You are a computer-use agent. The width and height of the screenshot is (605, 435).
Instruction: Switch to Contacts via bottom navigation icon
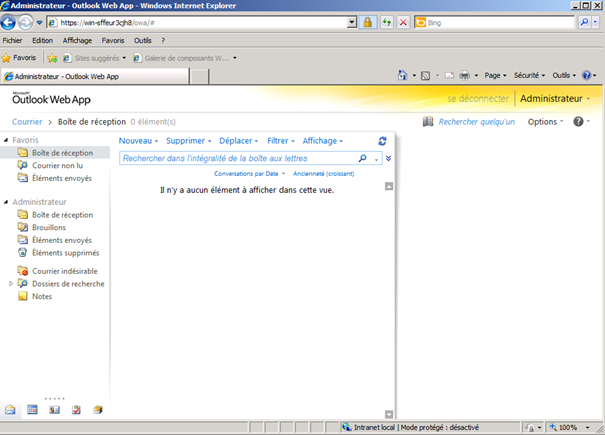pyautogui.click(x=54, y=410)
